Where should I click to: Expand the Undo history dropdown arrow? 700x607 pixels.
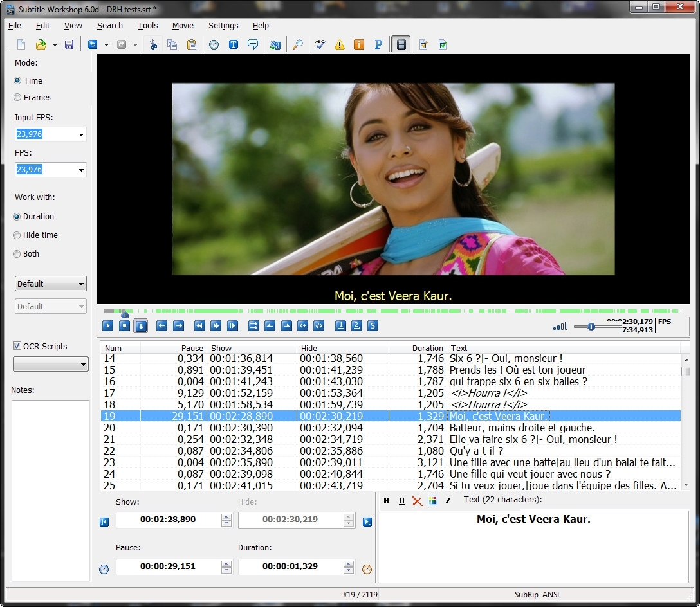tap(106, 44)
